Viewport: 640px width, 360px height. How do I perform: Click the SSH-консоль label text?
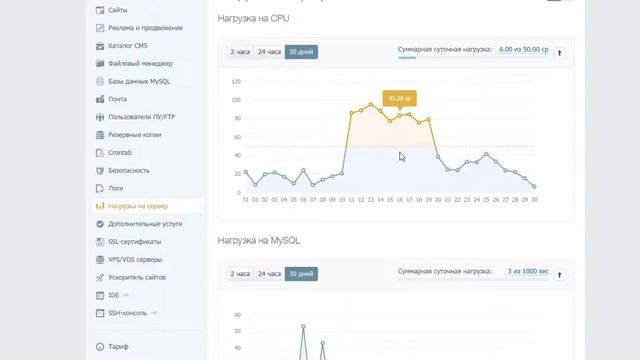coord(127,313)
